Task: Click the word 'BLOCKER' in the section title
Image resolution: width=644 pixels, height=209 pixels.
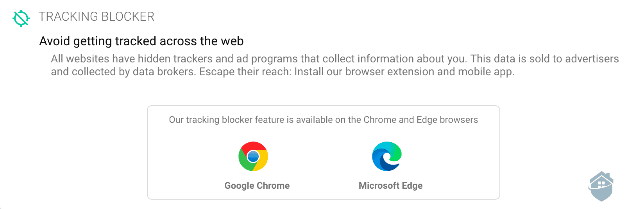Action: click(x=128, y=17)
